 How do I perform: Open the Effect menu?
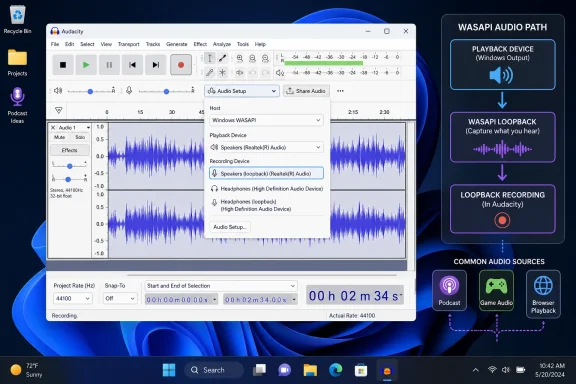point(200,44)
